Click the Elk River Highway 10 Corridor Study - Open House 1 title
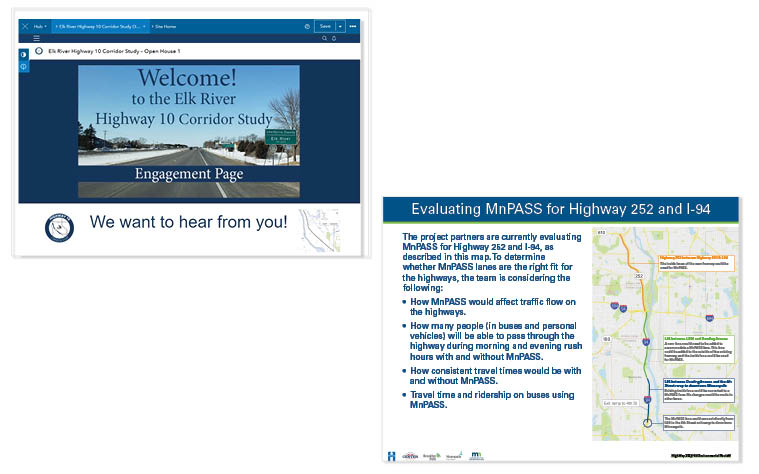Viewport: 759px width, 474px height. [114, 51]
